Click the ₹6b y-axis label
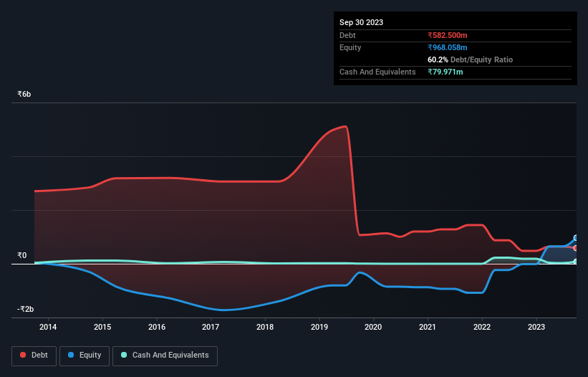The height and width of the screenshot is (377, 588). tap(24, 94)
